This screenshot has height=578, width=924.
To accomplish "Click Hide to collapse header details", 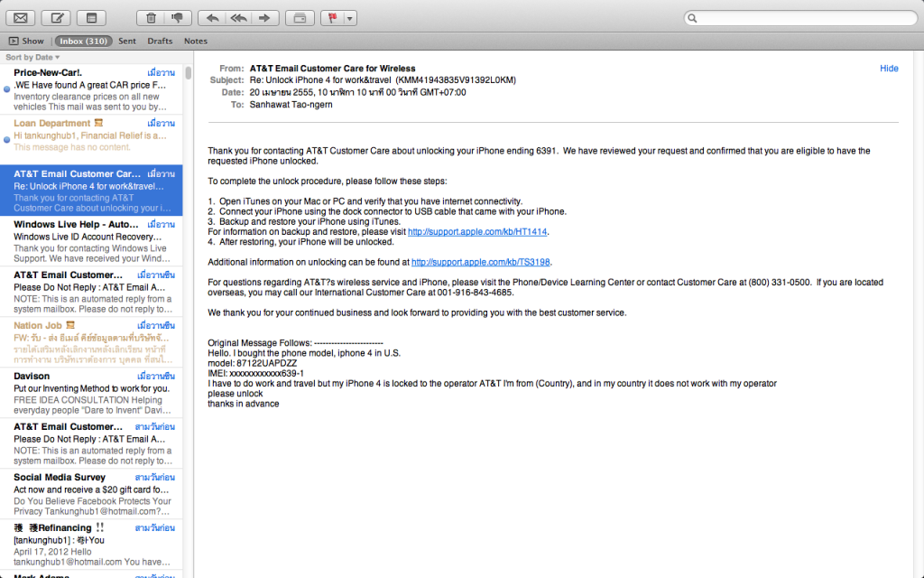I will [889, 69].
